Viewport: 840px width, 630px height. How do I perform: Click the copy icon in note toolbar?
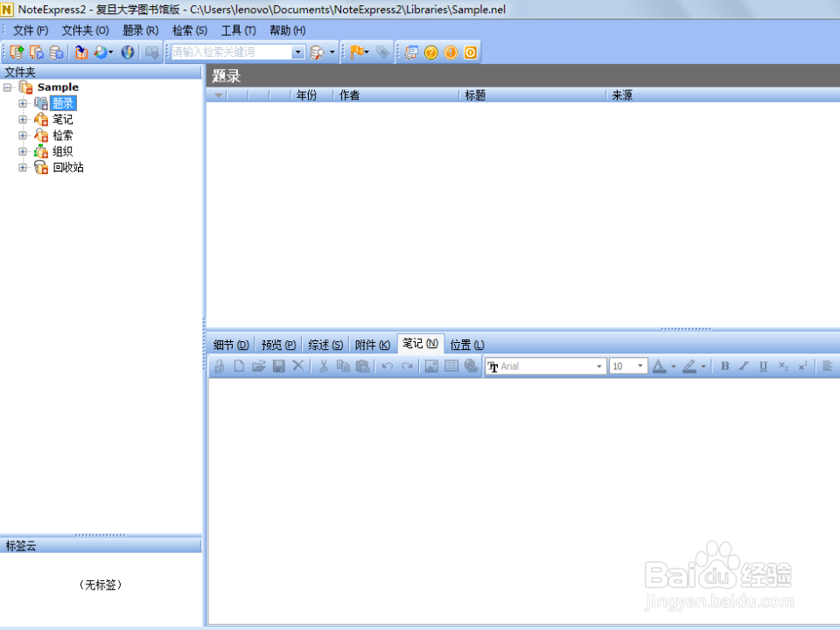[x=343, y=366]
